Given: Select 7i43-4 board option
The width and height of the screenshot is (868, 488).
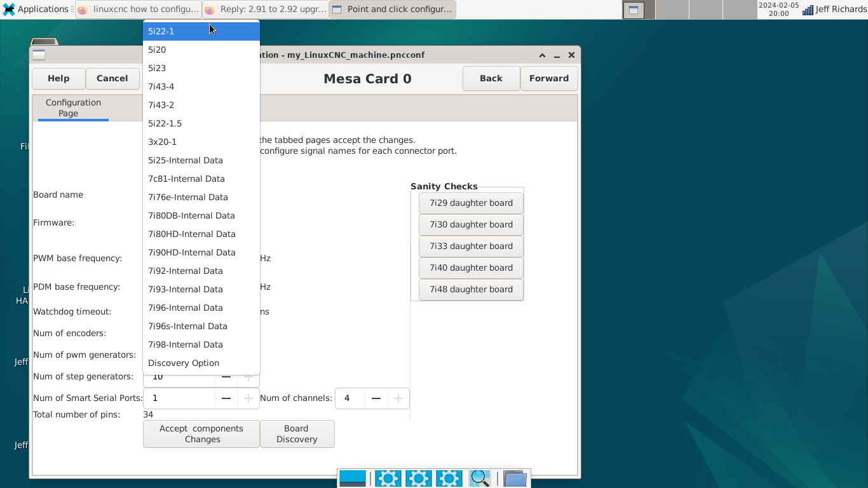Looking at the screenshot, I should point(201,86).
